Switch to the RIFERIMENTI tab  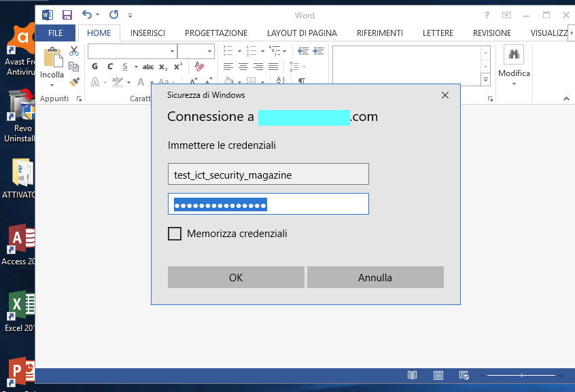click(379, 33)
